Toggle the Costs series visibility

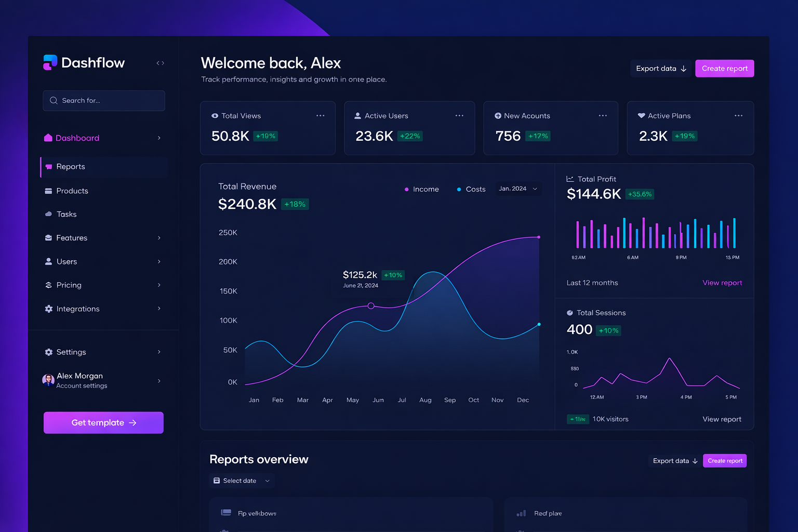point(471,189)
